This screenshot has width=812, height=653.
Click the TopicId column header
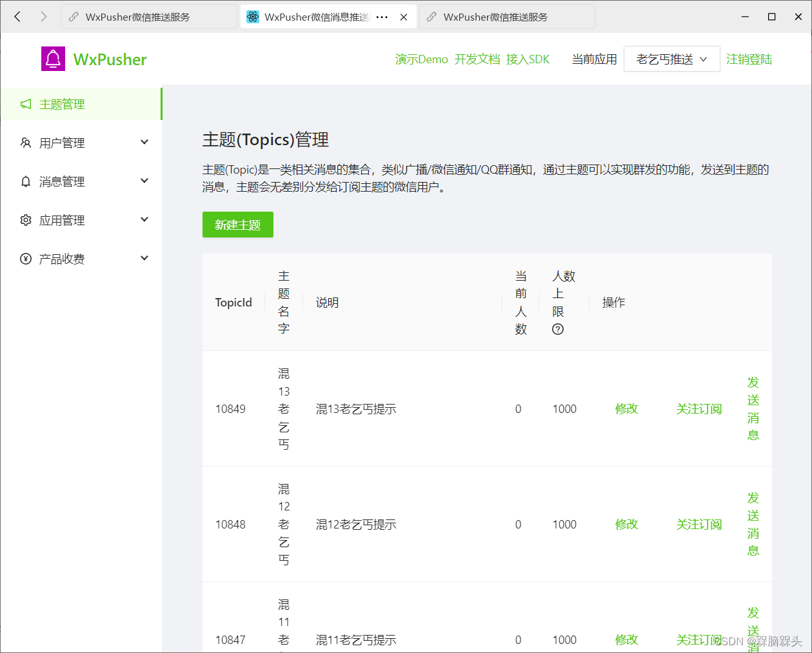tap(233, 303)
